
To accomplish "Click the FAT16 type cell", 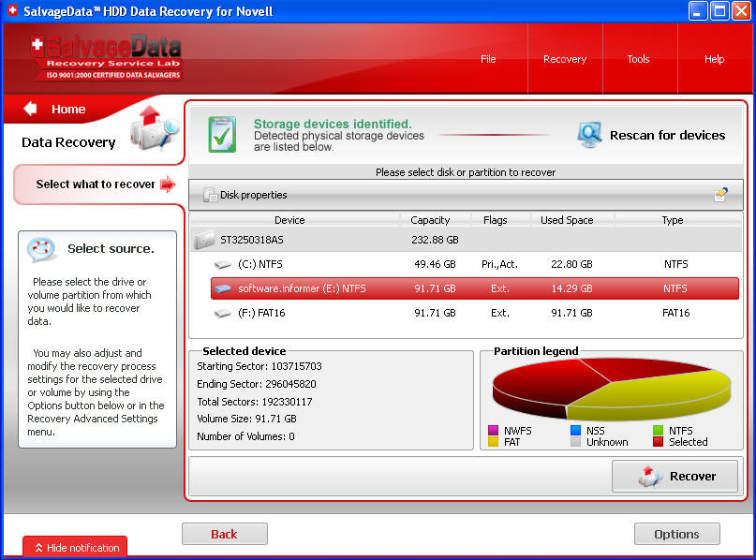I will click(676, 313).
